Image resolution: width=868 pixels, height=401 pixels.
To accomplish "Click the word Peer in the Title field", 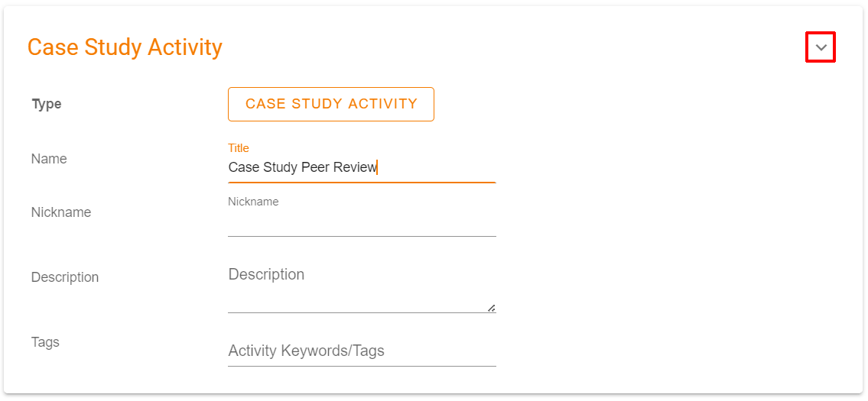I will click(x=315, y=167).
